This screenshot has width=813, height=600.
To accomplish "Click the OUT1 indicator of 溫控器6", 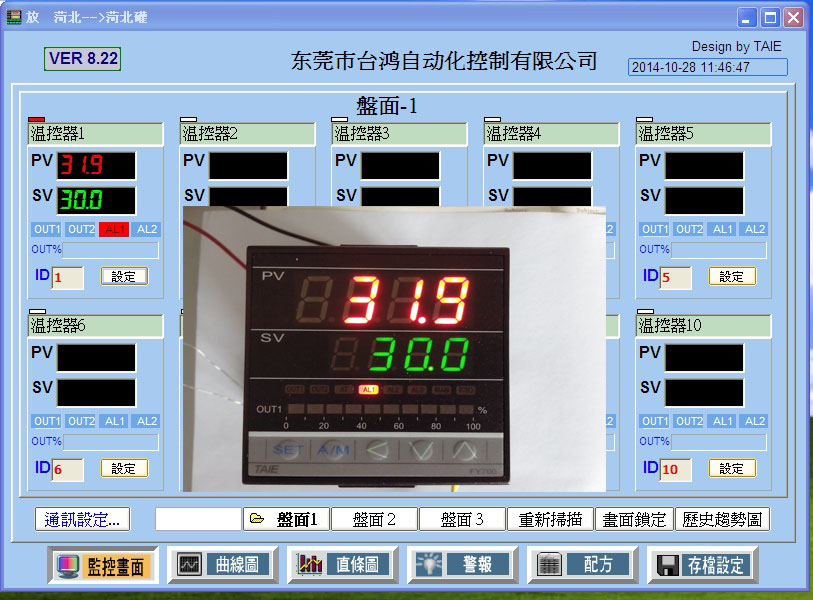I will [x=47, y=421].
